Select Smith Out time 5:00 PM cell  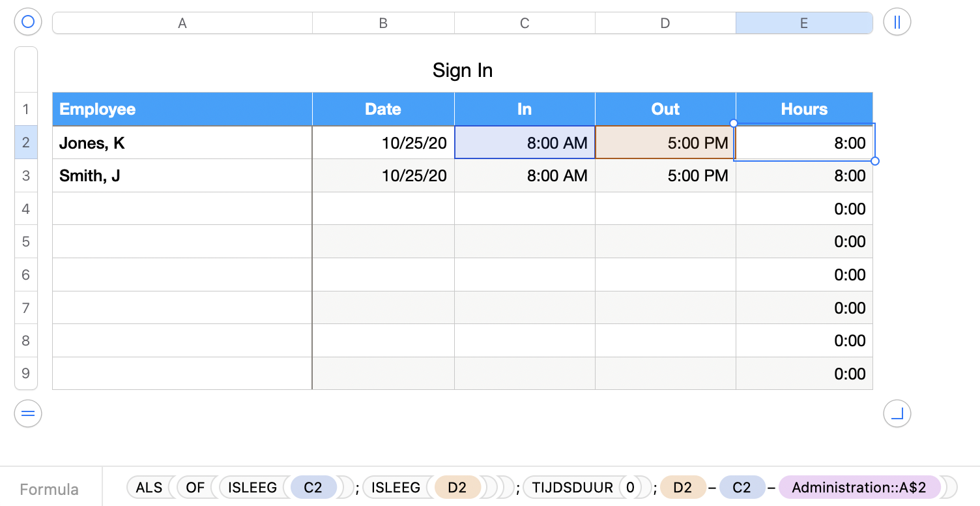(665, 176)
